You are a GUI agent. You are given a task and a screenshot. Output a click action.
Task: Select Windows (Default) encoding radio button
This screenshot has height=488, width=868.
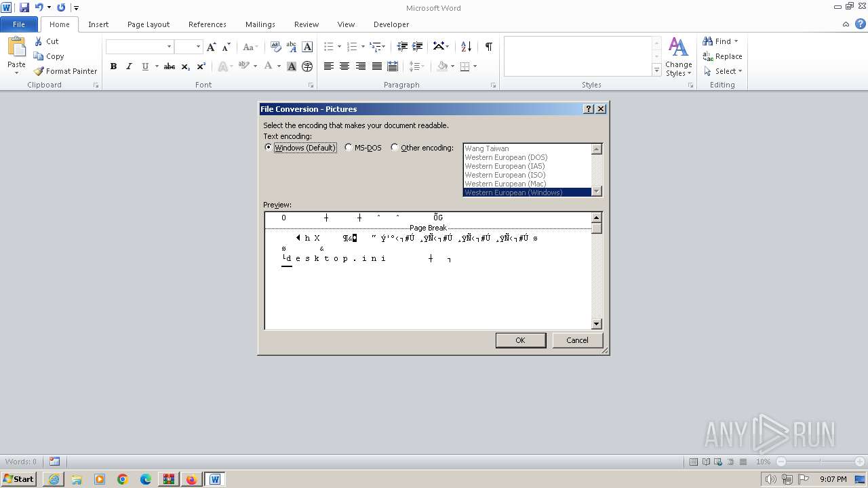(x=269, y=148)
